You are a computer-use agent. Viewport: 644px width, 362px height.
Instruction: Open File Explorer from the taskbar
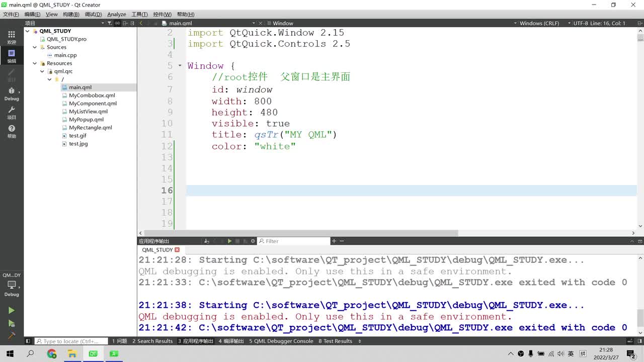click(x=72, y=354)
